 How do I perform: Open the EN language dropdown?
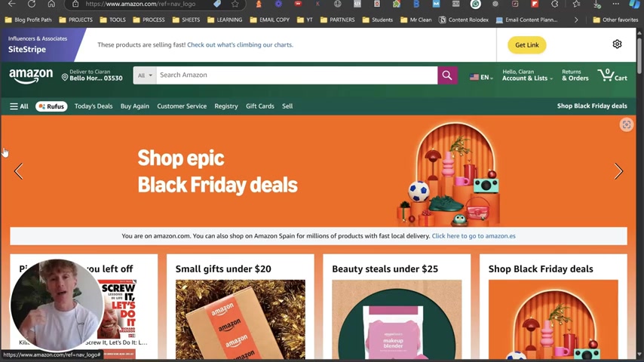(x=481, y=77)
